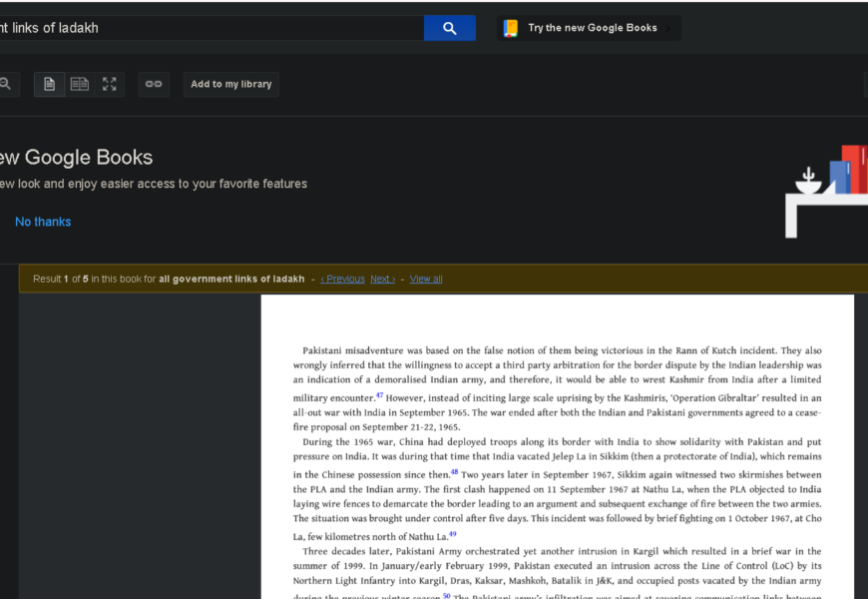The image size is (868, 599).
Task: Add this book to my library
Action: 230,84
